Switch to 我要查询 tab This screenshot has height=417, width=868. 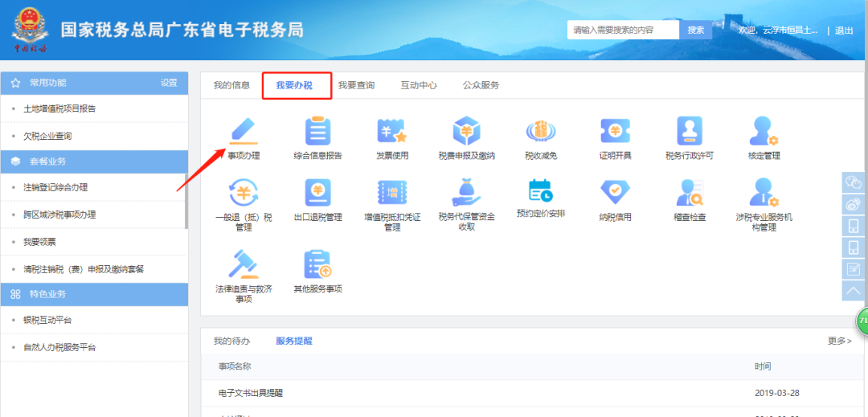(357, 85)
